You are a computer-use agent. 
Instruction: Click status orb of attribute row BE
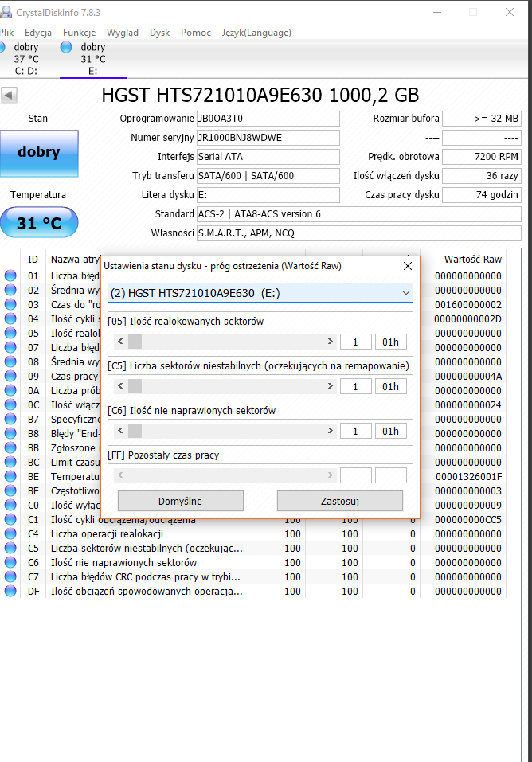tap(10, 477)
